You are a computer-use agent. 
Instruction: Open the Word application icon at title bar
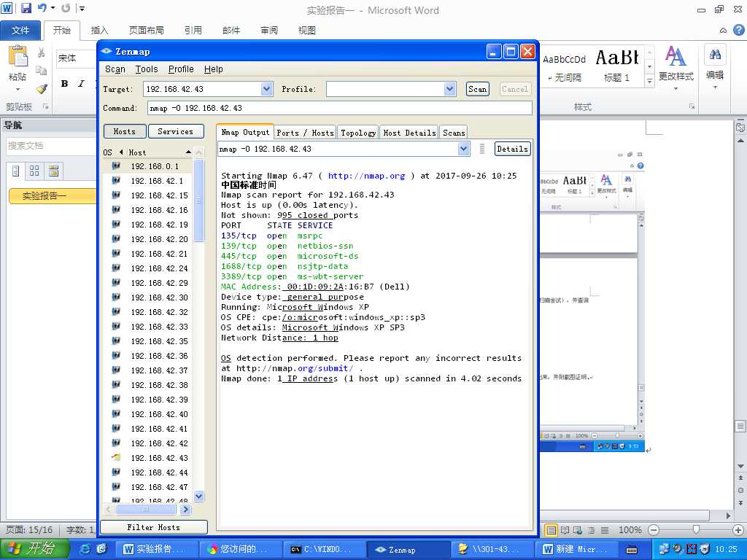point(7,8)
